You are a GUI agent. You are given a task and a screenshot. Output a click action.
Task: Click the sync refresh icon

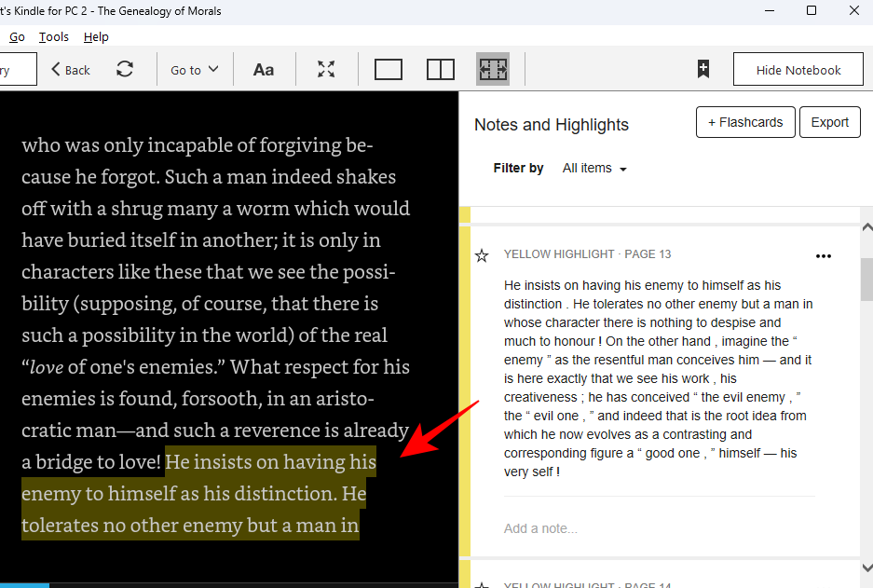point(125,70)
